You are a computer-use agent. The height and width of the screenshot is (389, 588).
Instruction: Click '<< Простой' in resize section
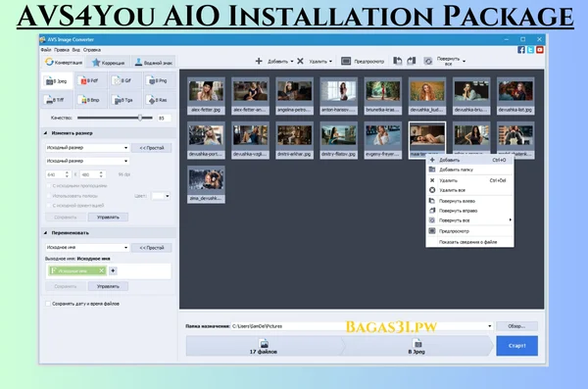click(x=152, y=148)
